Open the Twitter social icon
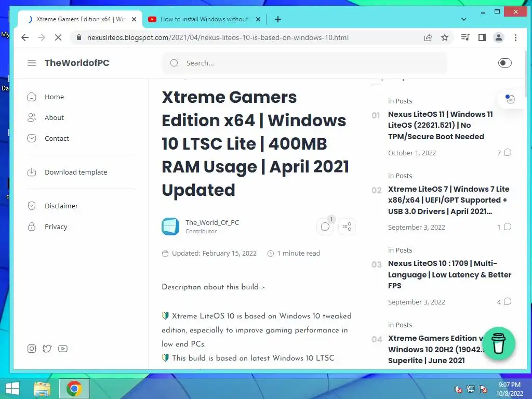Image resolution: width=532 pixels, height=399 pixels. point(47,349)
